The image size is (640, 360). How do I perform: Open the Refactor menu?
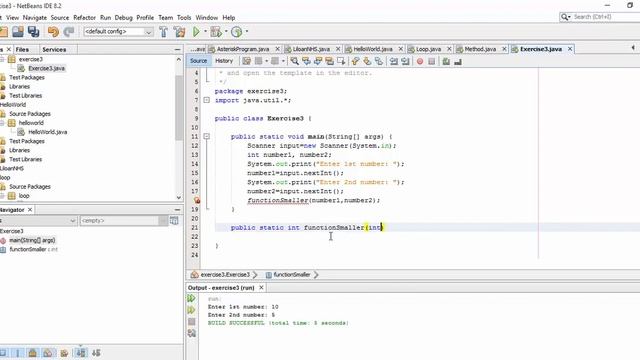pyautogui.click(x=84, y=18)
